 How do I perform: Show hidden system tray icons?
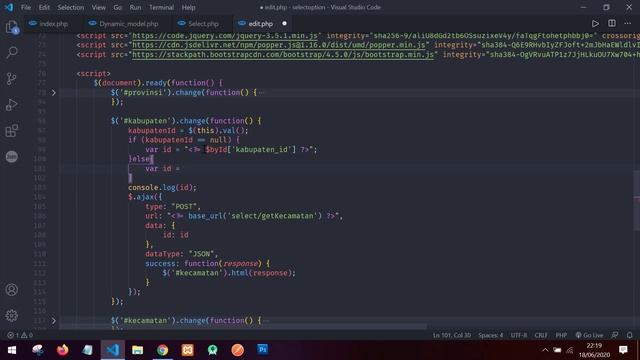[545, 350]
